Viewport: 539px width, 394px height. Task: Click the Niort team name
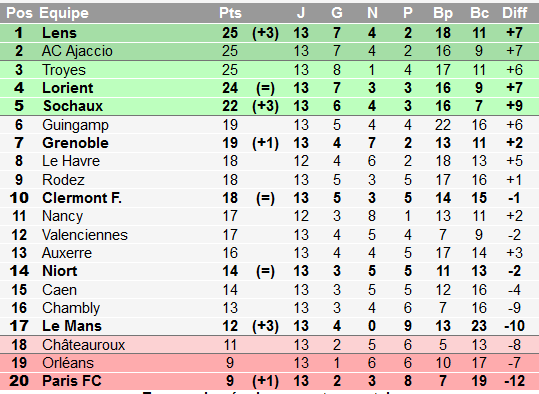(59, 271)
